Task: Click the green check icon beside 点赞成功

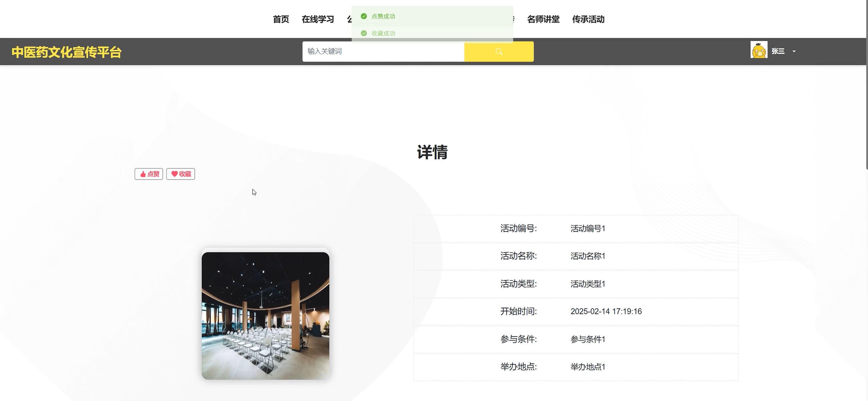Action: 364,16
